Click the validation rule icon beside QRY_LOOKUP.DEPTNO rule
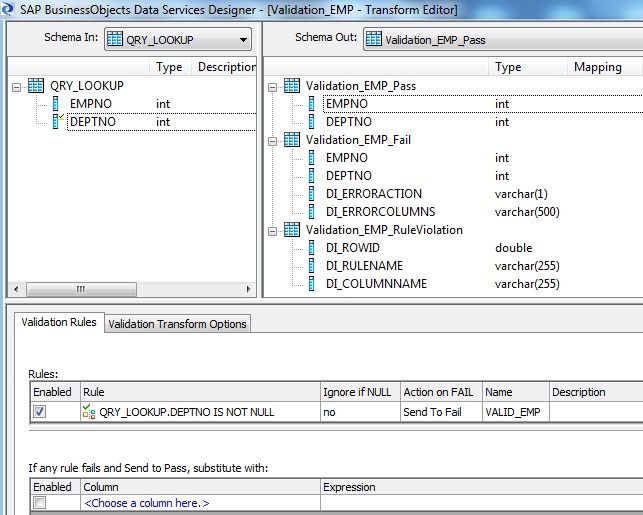The image size is (643, 515). click(x=89, y=412)
